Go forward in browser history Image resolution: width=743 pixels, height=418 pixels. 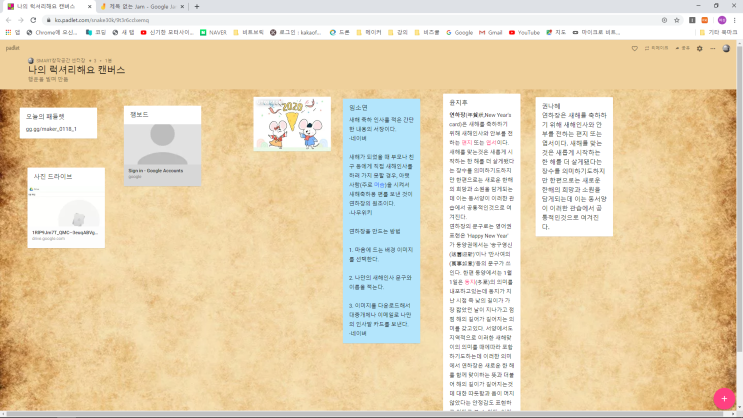coord(21,20)
